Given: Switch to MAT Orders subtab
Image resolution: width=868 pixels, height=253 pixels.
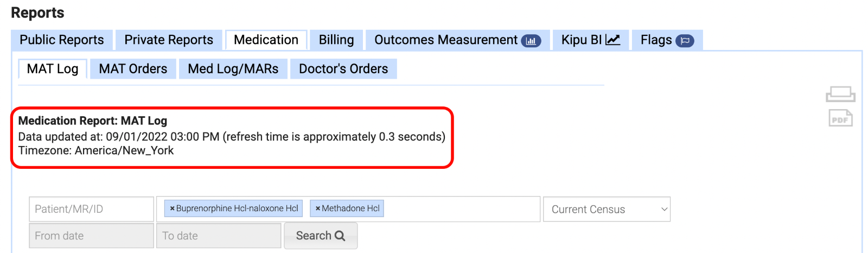Looking at the screenshot, I should coord(133,69).
